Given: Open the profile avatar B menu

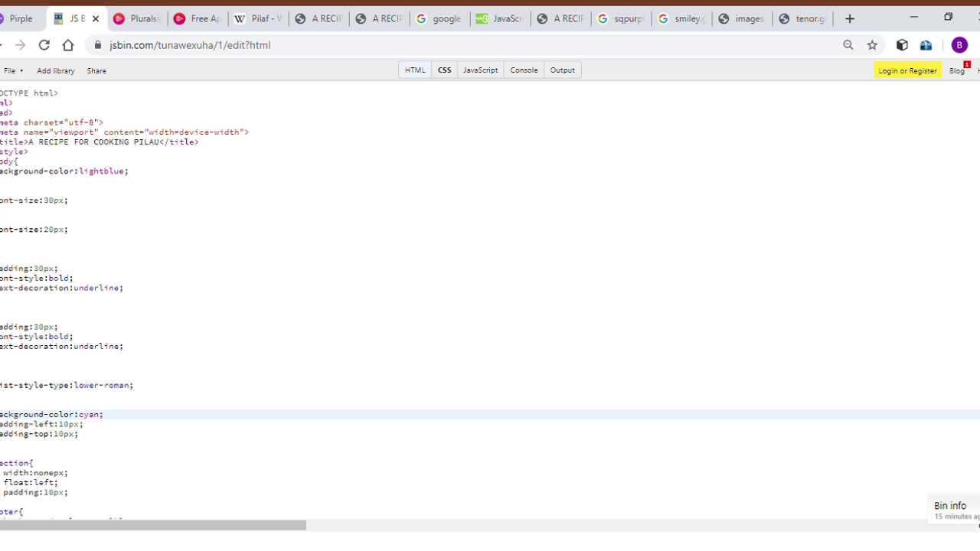Looking at the screenshot, I should 959,45.
